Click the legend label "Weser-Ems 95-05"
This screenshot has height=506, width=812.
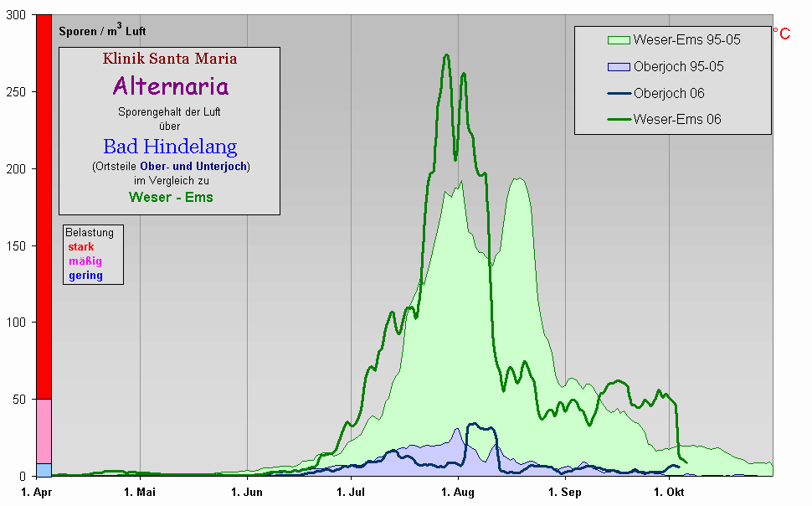pyautogui.click(x=686, y=40)
